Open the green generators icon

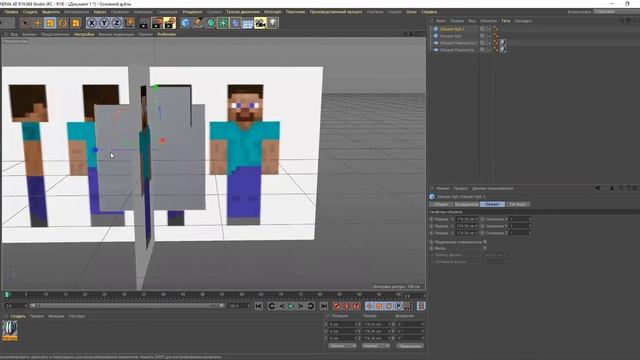pos(211,23)
